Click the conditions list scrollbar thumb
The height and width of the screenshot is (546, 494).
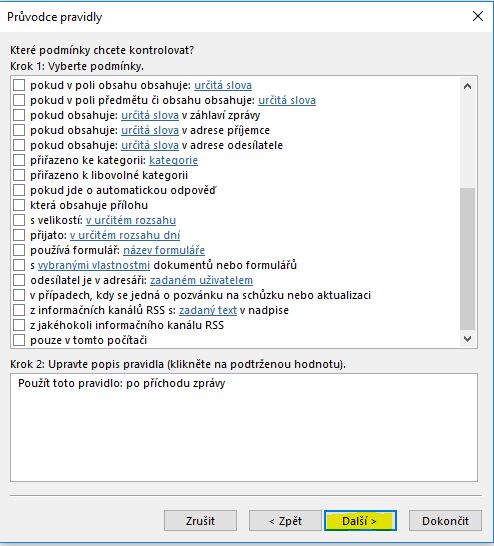pos(467,258)
